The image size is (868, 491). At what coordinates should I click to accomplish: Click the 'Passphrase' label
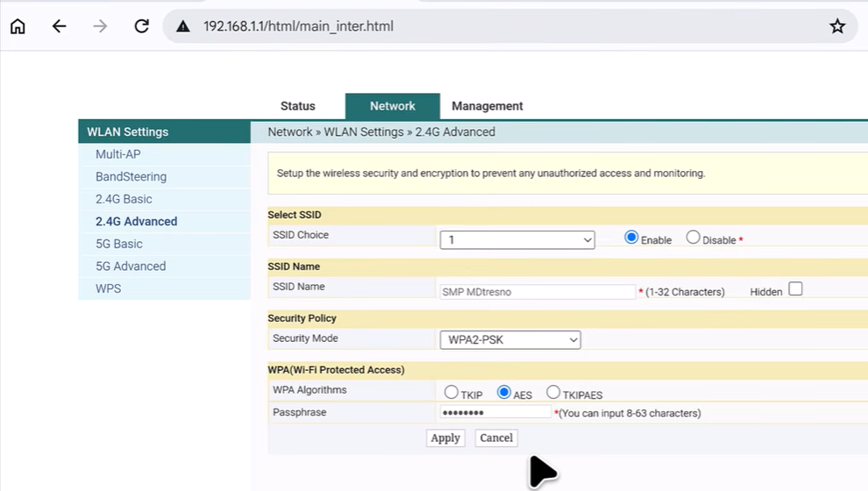pos(300,412)
